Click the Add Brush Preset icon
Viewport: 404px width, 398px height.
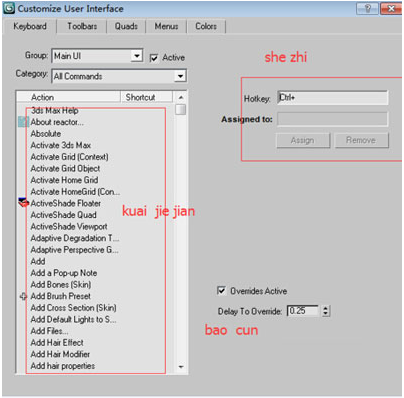(23, 296)
